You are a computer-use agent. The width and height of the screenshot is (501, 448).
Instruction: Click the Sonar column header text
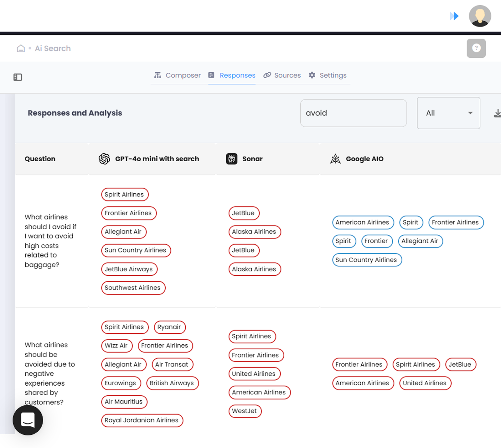coord(252,159)
